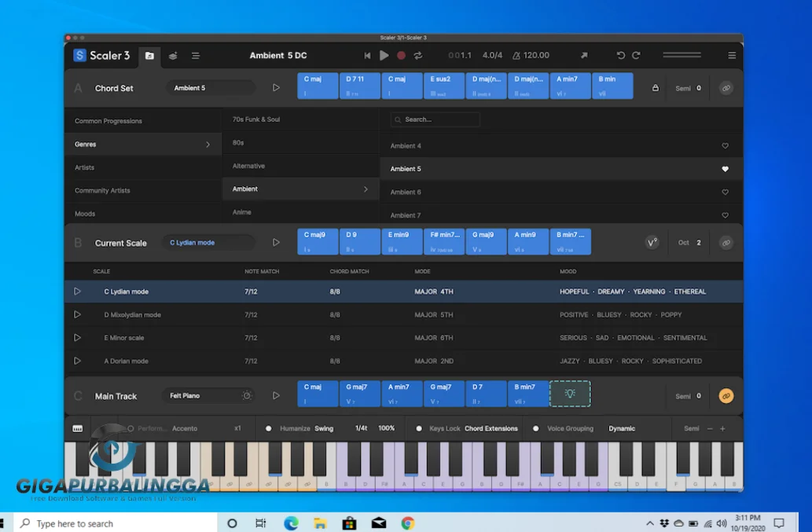This screenshot has height=532, width=812.
Task: Favorite the Ambient 7 chord set
Action: (725, 215)
